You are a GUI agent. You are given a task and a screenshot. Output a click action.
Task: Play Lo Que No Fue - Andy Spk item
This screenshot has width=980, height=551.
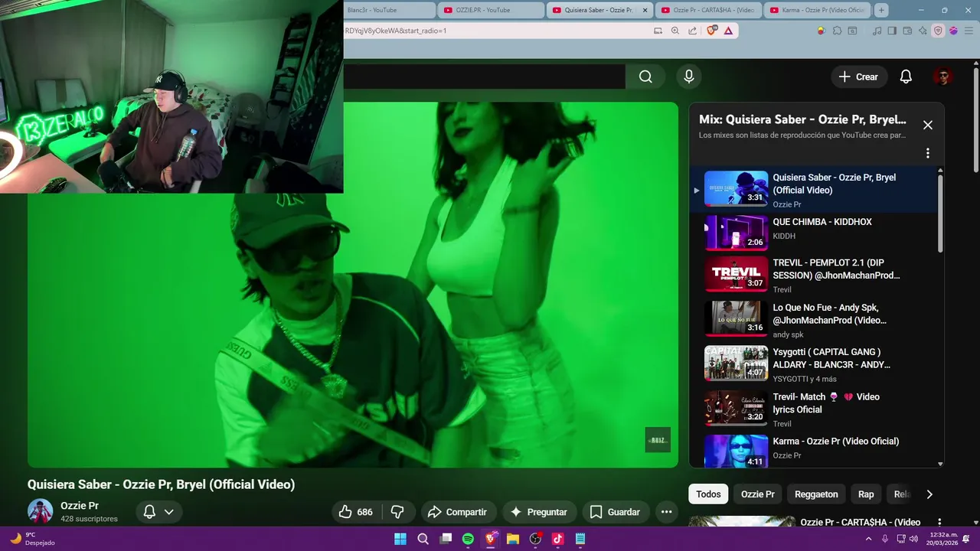pyautogui.click(x=813, y=319)
